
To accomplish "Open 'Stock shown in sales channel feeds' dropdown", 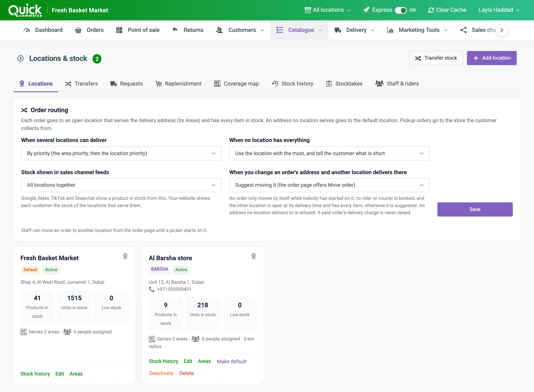I will click(x=121, y=185).
